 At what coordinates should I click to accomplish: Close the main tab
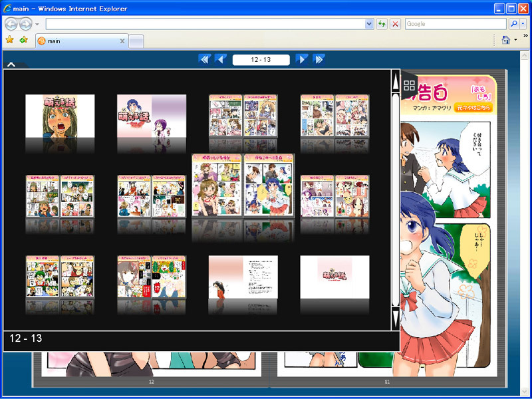tap(122, 41)
